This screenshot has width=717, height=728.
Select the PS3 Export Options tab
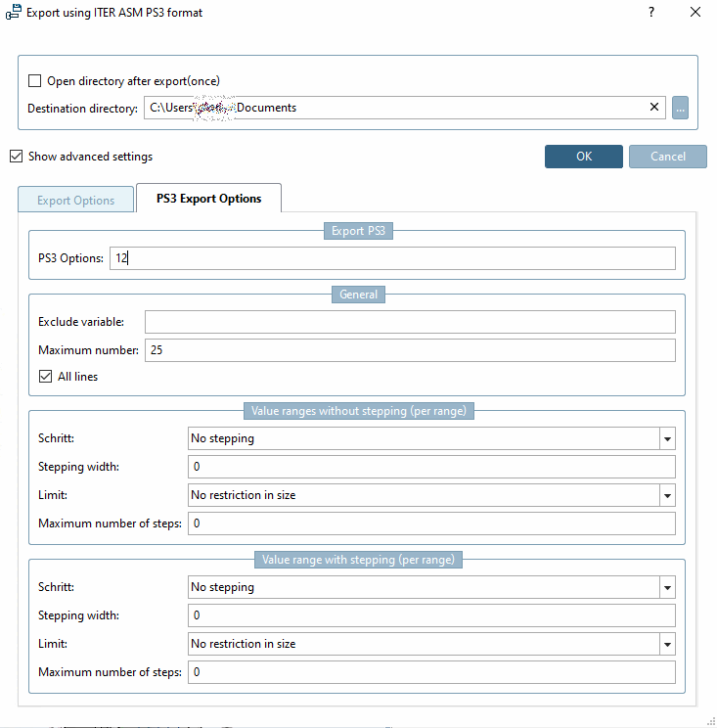[x=208, y=199]
